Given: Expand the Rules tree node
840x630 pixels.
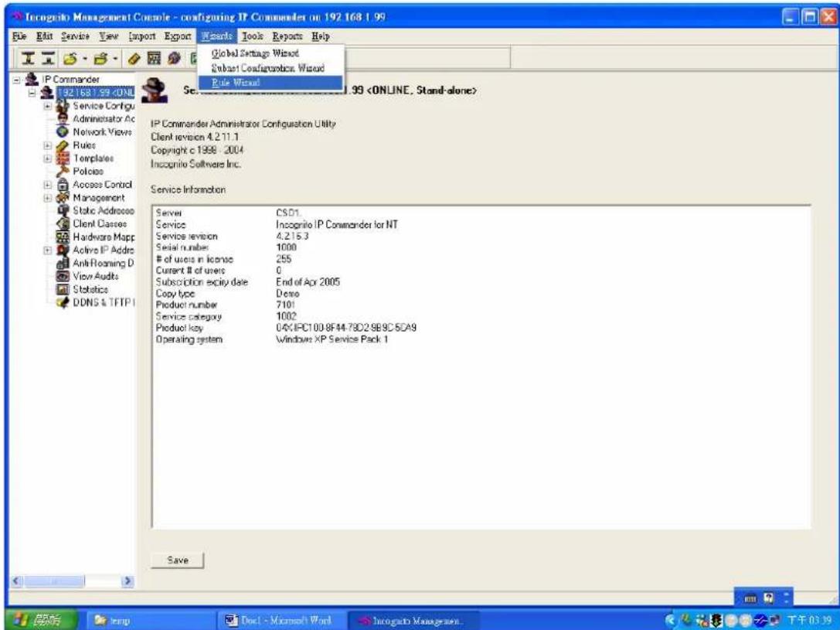Looking at the screenshot, I should 48,145.
